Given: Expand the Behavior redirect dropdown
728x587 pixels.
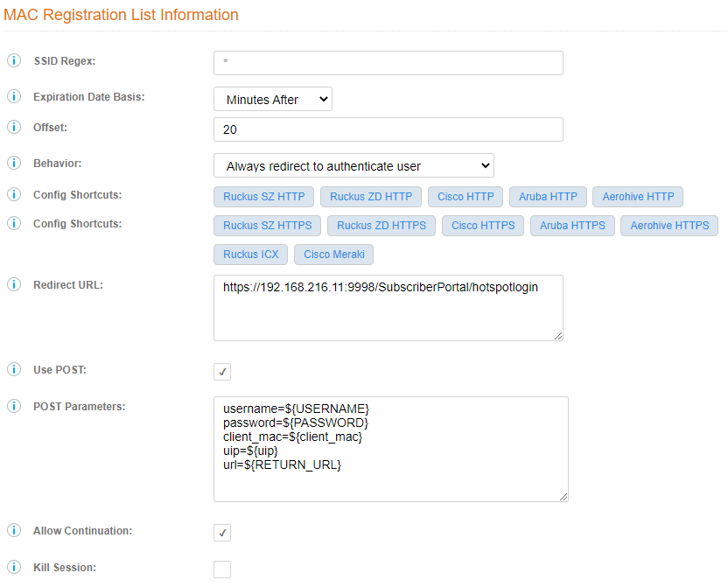Looking at the screenshot, I should [353, 165].
